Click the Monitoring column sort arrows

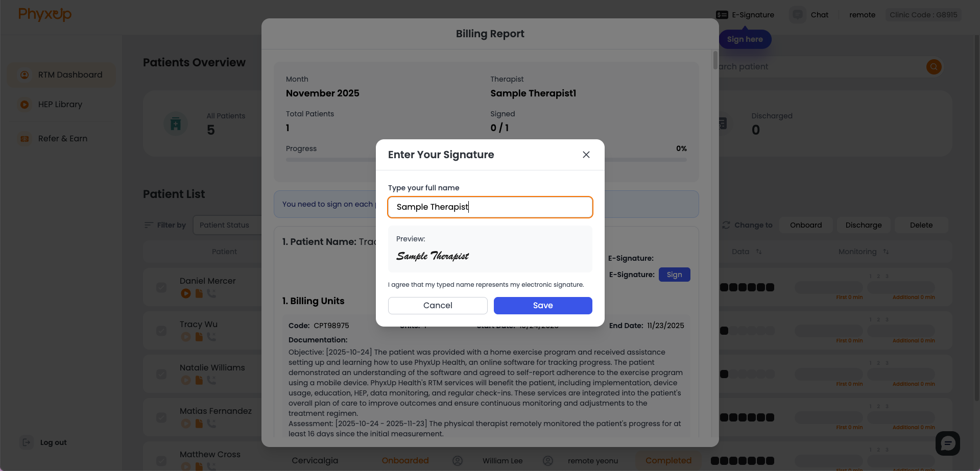point(887,252)
